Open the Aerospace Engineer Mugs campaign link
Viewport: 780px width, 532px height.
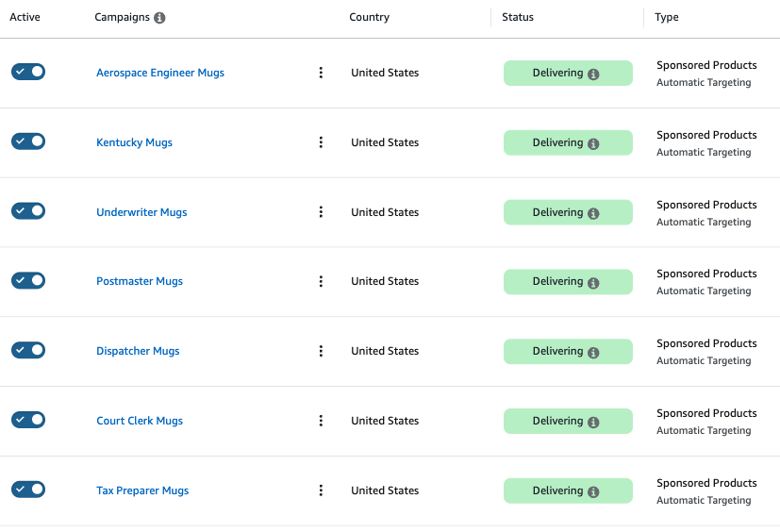click(160, 73)
